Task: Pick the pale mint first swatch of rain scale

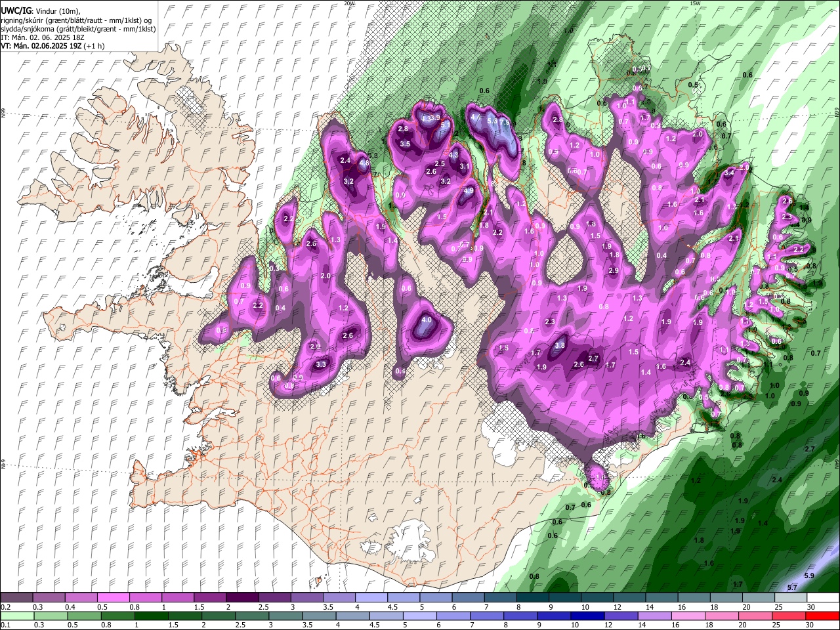Action: [x=16, y=616]
